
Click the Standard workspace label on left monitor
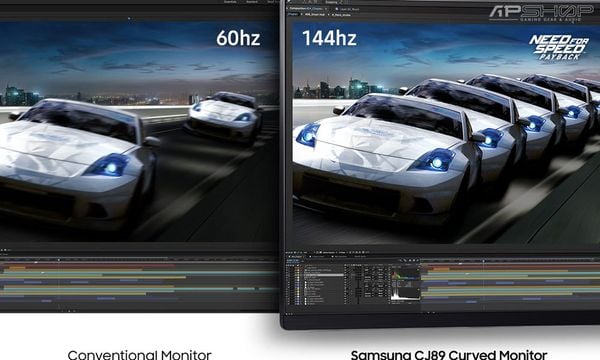click(252, 2)
